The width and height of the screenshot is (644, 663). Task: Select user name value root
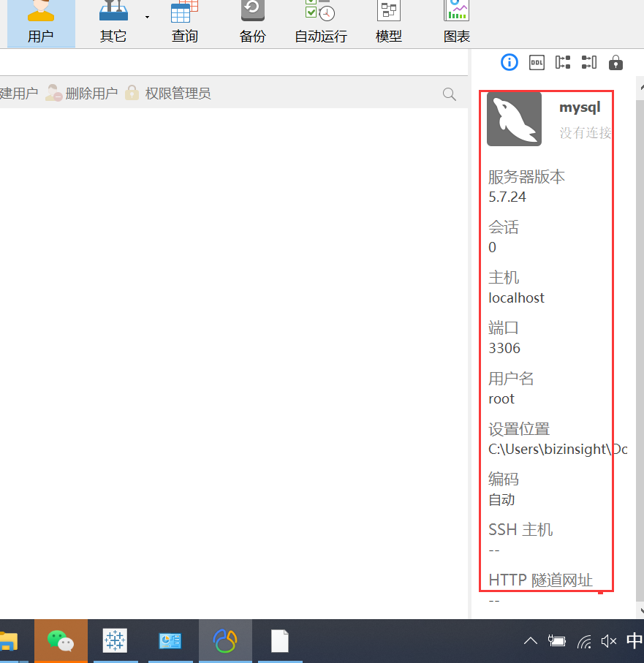pyautogui.click(x=501, y=398)
